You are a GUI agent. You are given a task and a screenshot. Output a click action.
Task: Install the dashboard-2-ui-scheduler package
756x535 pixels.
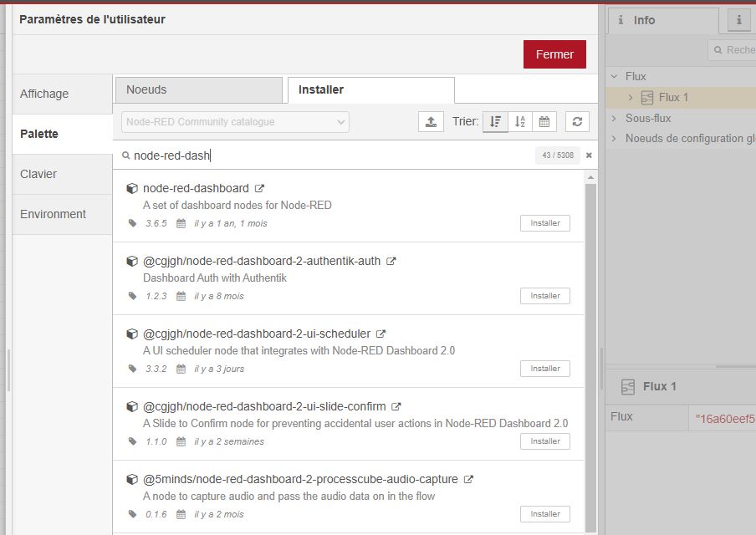click(544, 369)
